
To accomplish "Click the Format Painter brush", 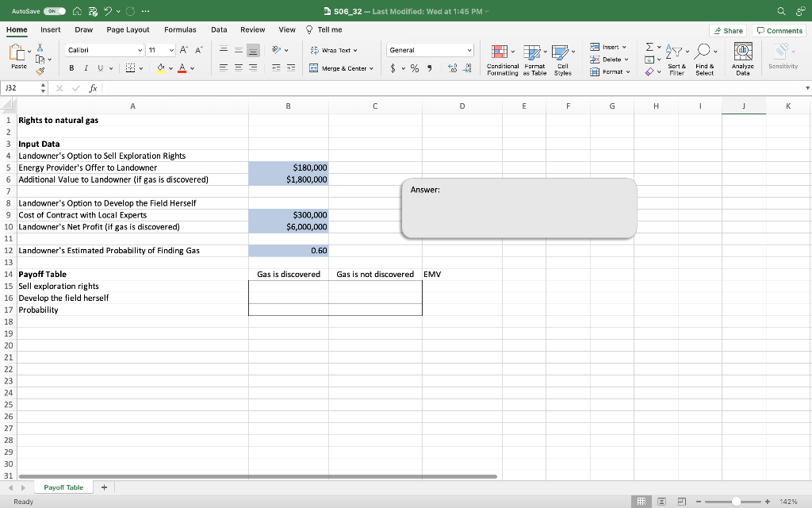I will 40,71.
